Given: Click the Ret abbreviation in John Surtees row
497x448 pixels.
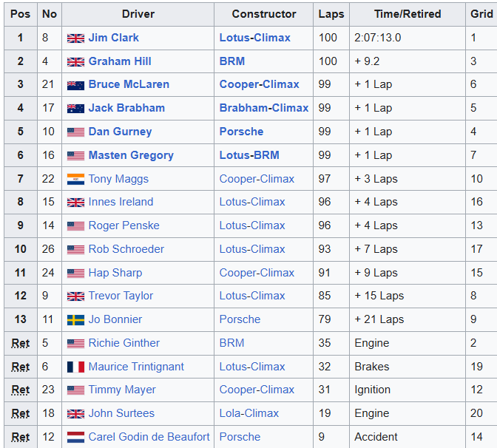Looking at the screenshot, I should (20, 413).
